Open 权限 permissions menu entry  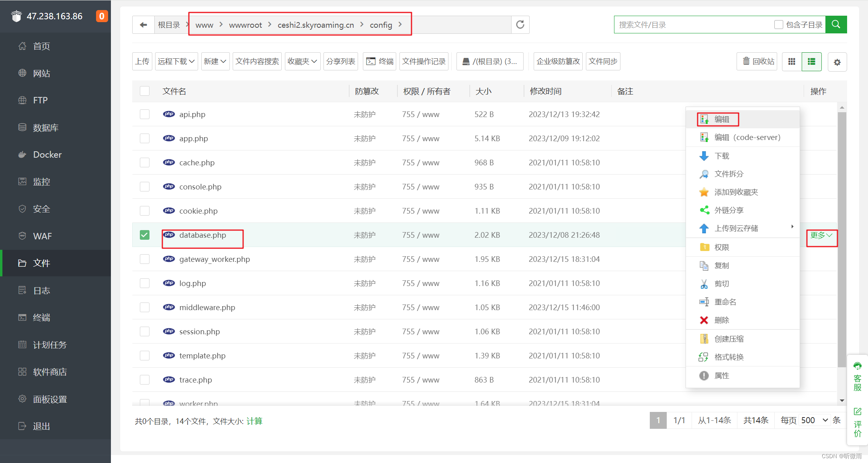click(x=743, y=247)
